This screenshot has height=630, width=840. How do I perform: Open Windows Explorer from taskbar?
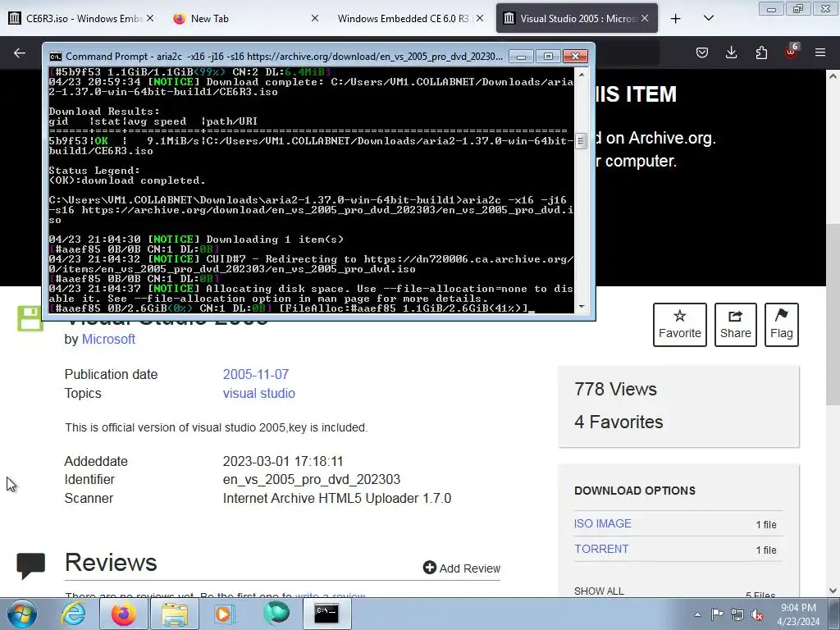click(175, 614)
